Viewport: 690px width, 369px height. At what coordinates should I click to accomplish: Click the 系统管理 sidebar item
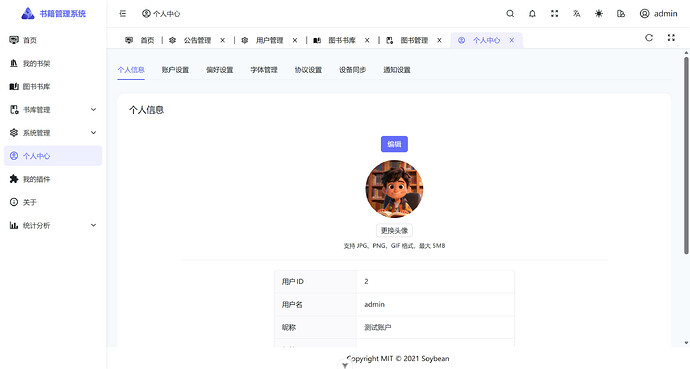(53, 133)
